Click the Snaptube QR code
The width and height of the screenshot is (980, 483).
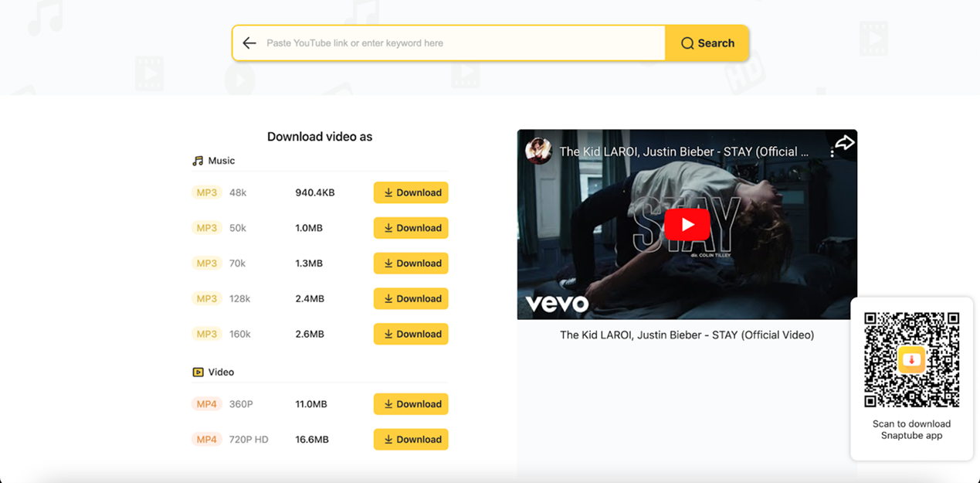click(911, 359)
